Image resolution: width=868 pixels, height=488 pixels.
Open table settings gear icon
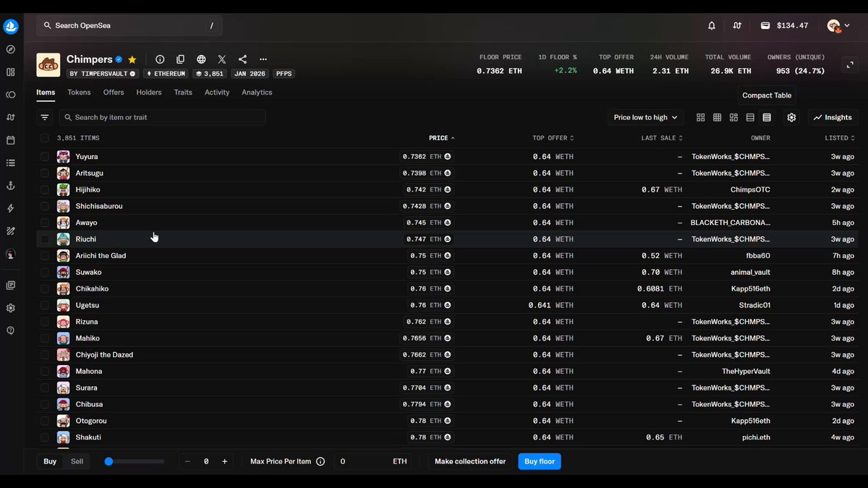791,117
